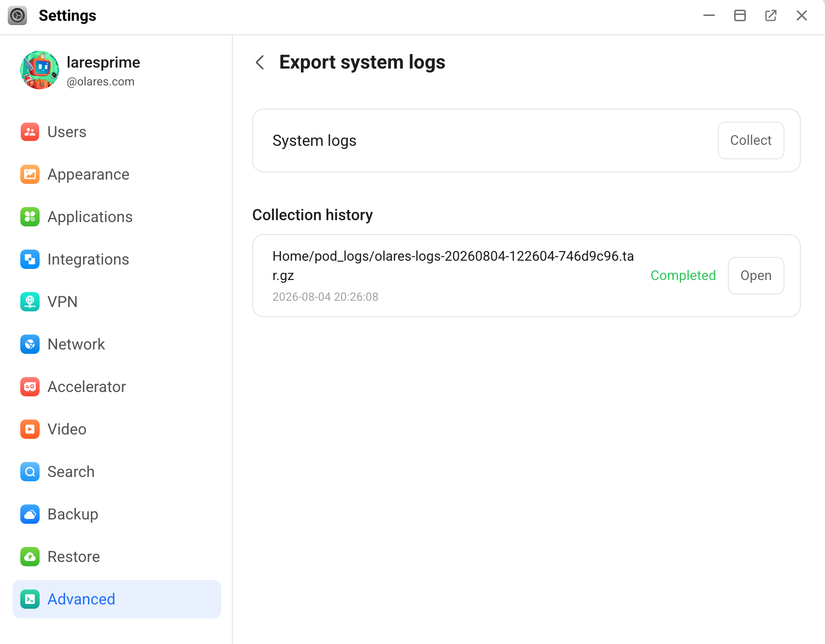
Task: Select Applications in the sidebar
Action: (117, 217)
